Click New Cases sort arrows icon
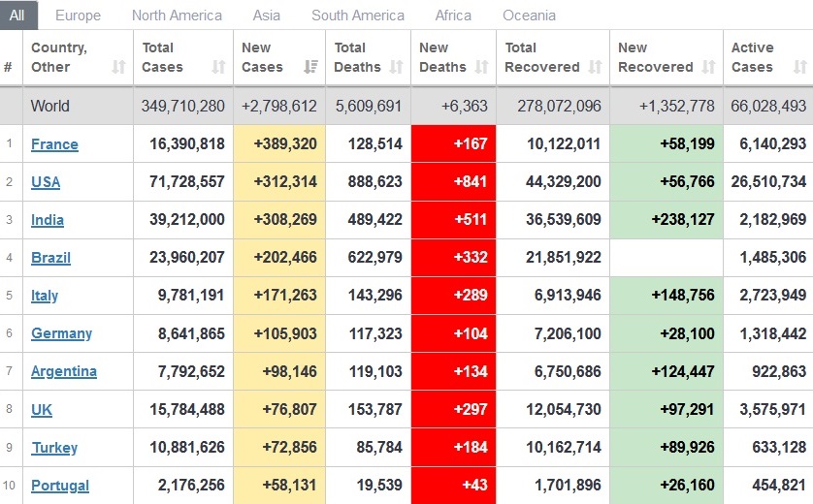This screenshot has width=813, height=504. click(311, 67)
